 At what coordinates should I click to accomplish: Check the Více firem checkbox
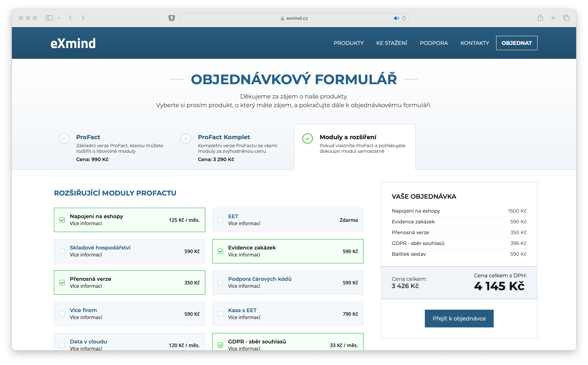[x=62, y=314]
